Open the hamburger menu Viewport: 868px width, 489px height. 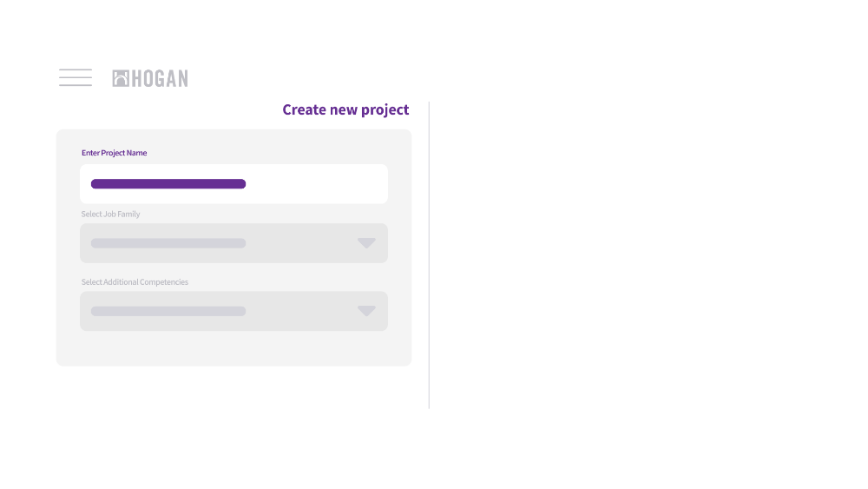(76, 77)
